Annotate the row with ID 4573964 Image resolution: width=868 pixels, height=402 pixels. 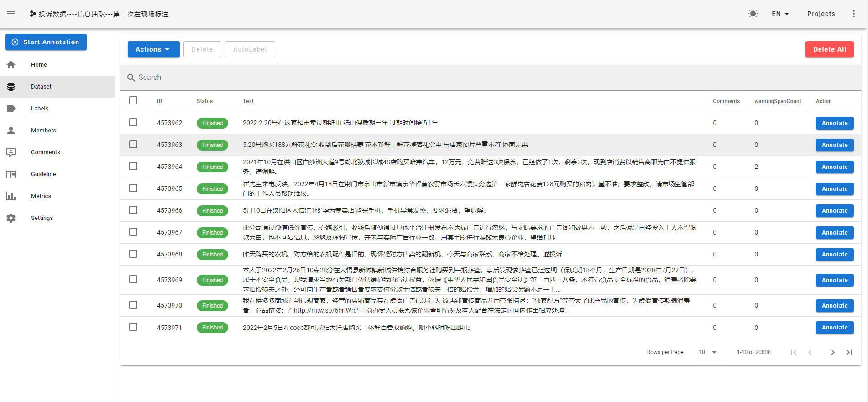(835, 167)
